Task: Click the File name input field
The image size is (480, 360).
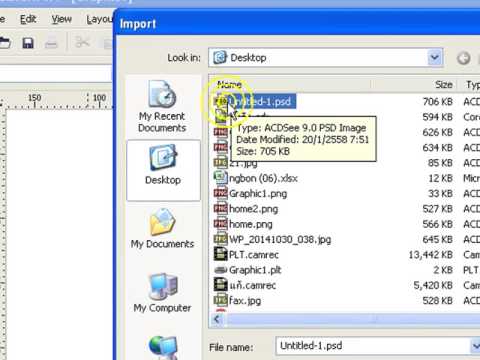Action: coord(373,346)
